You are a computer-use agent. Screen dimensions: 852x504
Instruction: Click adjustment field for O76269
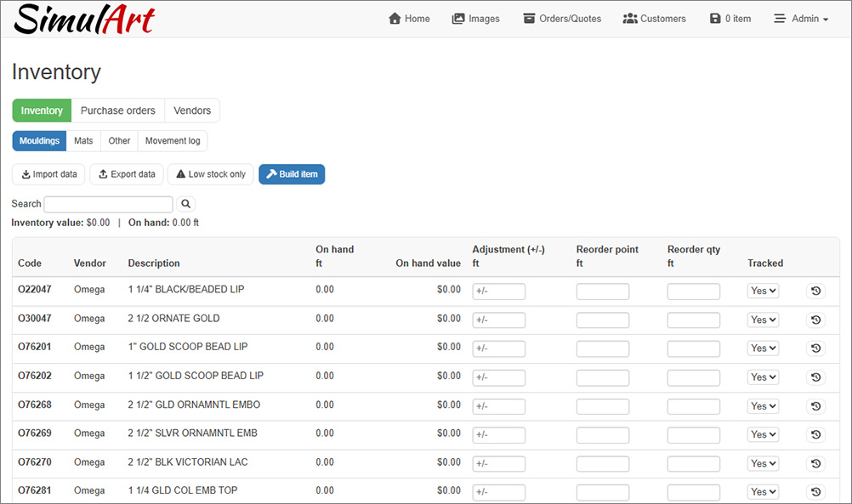tap(499, 435)
